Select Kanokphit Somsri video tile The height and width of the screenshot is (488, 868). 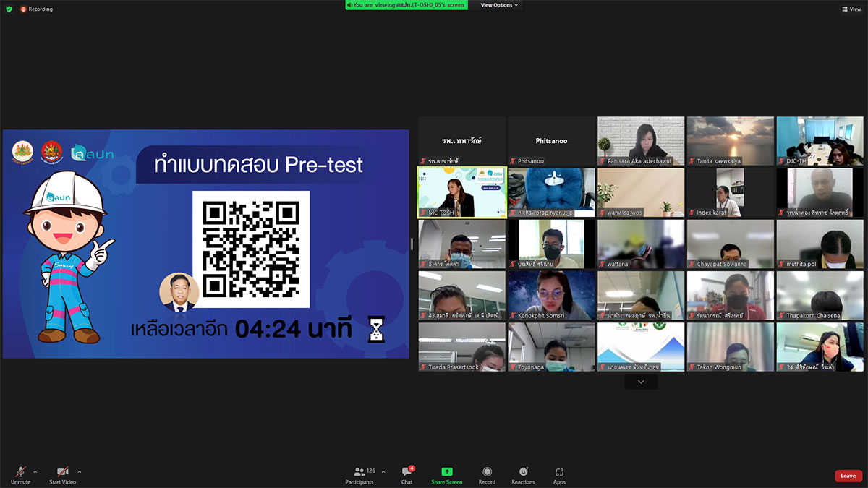click(551, 295)
